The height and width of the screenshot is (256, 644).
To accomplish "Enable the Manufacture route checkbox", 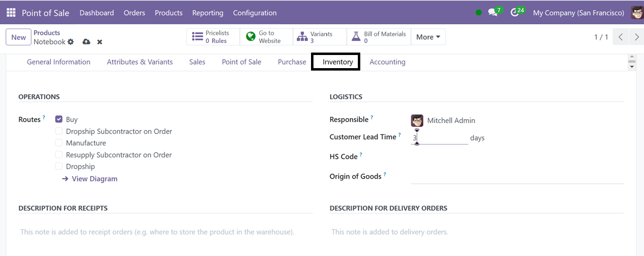I will [59, 143].
